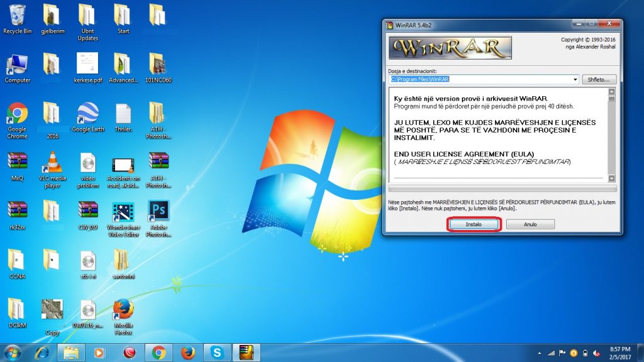Select the Google Chrome desktop shortcut
The image size is (644, 362).
(x=17, y=120)
